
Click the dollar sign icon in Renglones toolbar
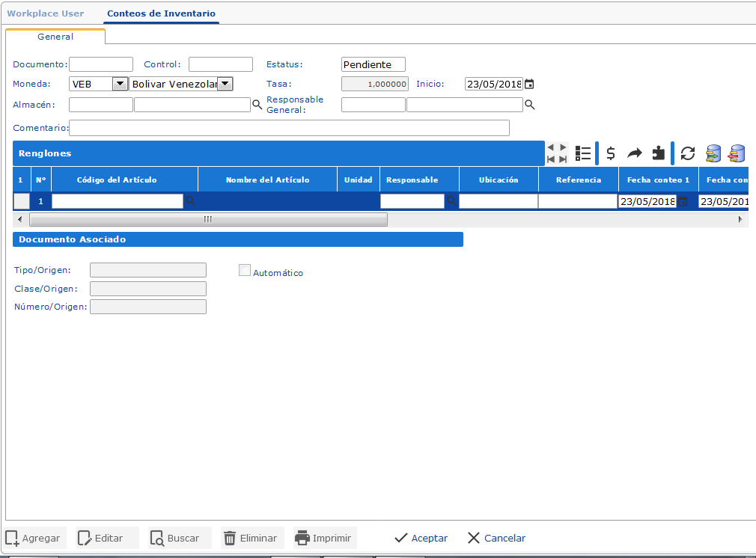click(611, 153)
